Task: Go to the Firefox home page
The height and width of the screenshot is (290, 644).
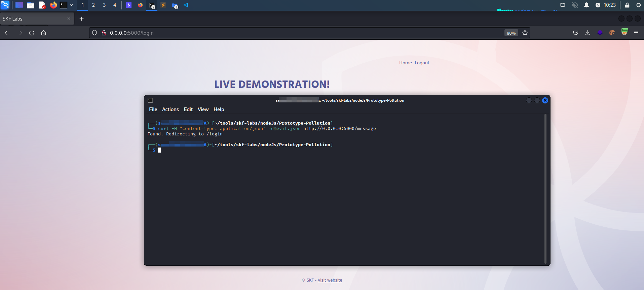Action: pyautogui.click(x=43, y=33)
